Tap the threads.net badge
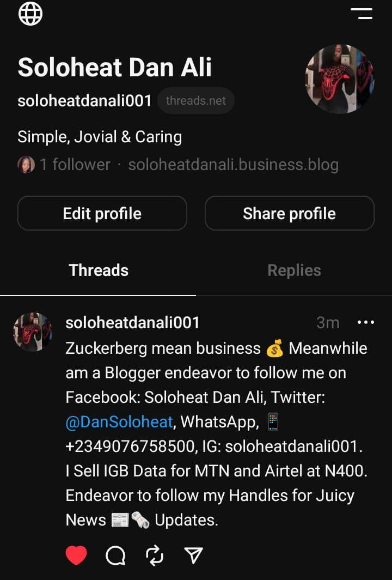 click(196, 101)
